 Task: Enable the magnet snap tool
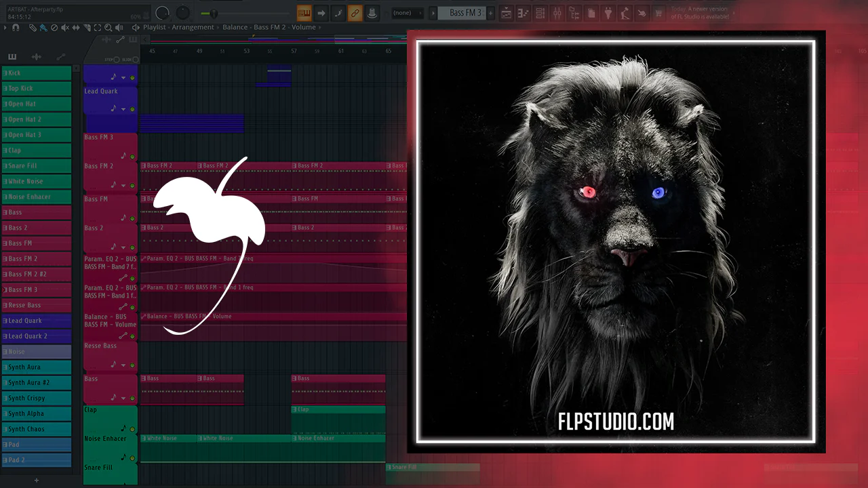(x=16, y=28)
